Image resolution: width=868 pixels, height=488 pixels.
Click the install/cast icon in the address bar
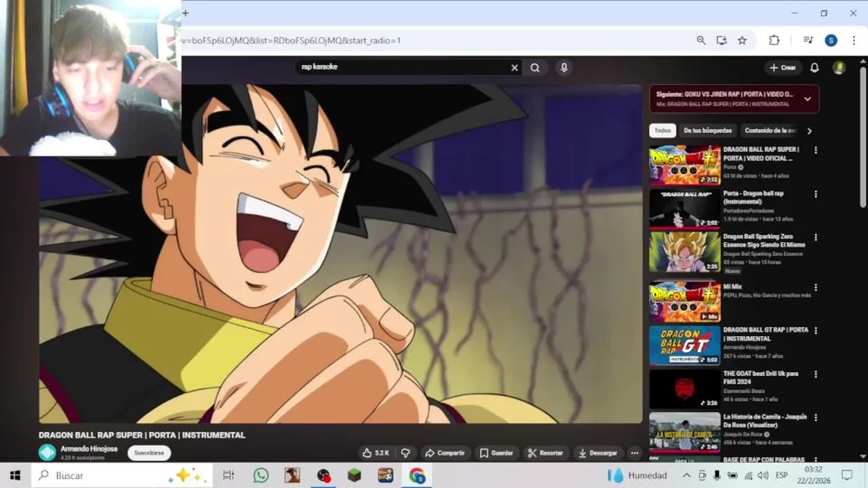click(722, 41)
